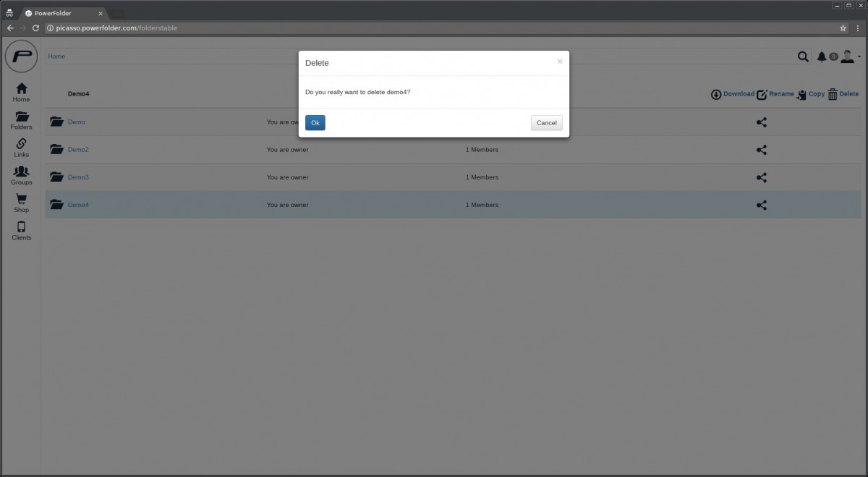Click the PowerFolder logo
Image resolution: width=868 pixels, height=477 pixels.
click(20, 56)
